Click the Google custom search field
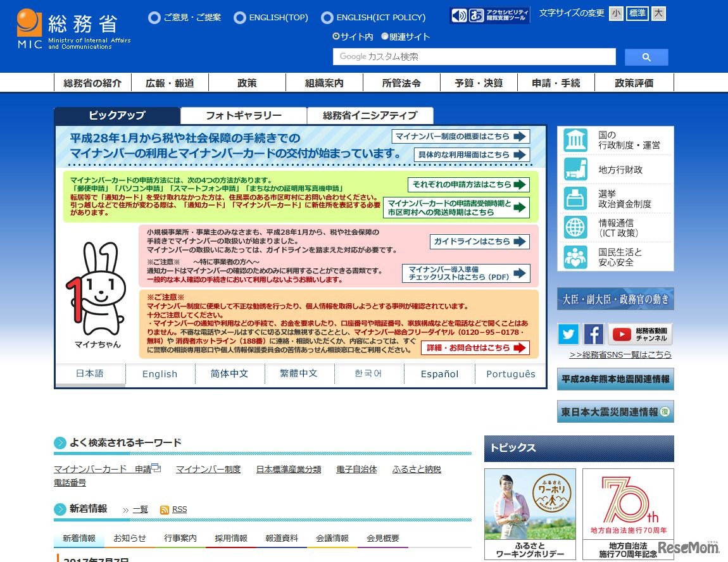 click(x=474, y=57)
